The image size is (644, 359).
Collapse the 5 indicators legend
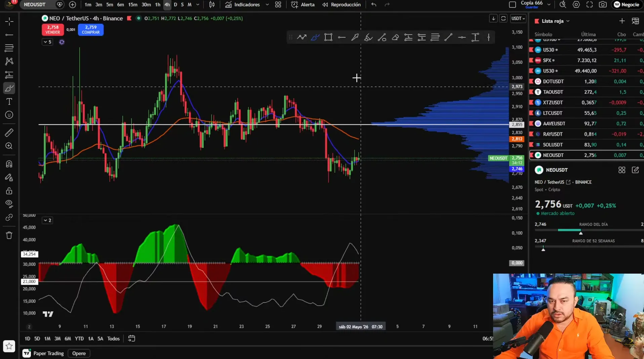[47, 42]
